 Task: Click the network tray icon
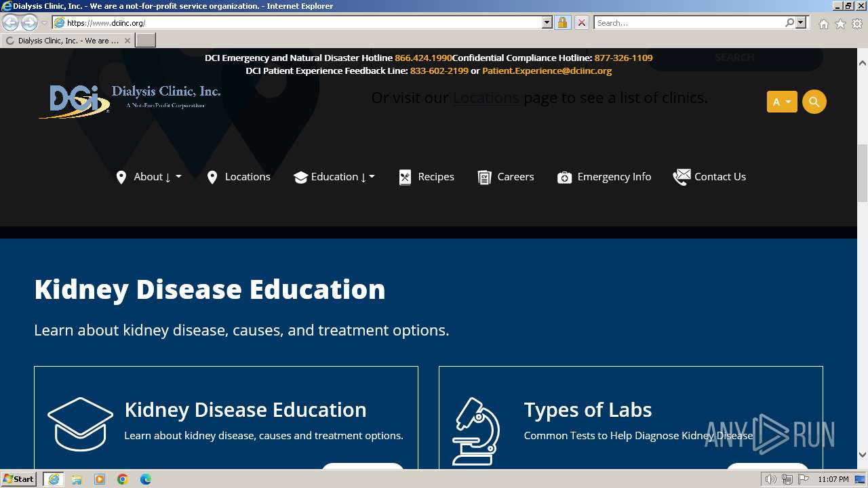(787, 479)
